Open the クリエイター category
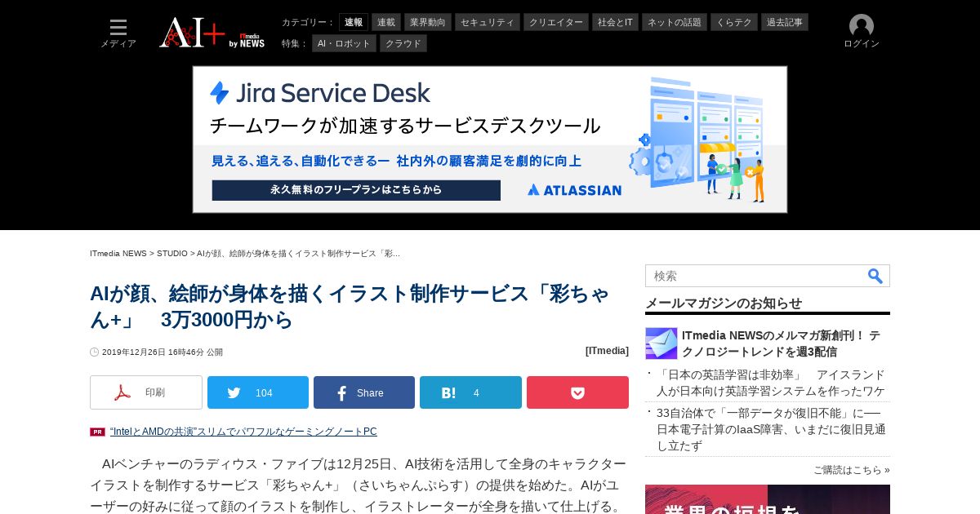 (556, 22)
